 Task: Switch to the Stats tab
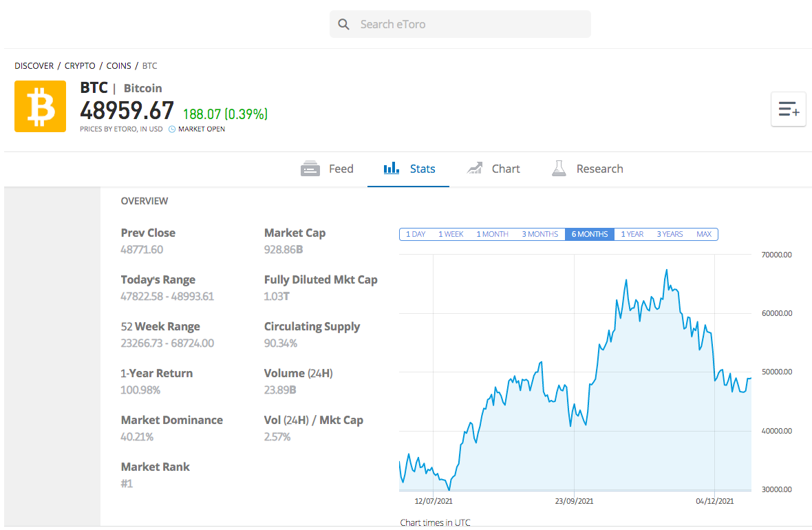(x=409, y=169)
